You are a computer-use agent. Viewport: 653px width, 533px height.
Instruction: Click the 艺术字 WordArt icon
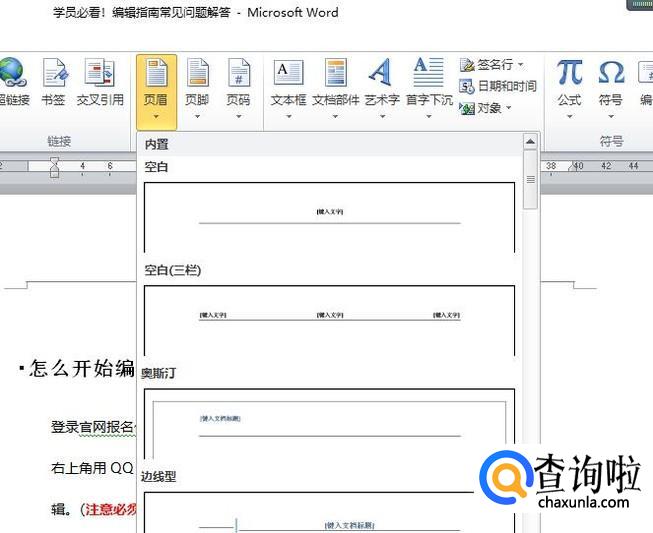pyautogui.click(x=381, y=72)
